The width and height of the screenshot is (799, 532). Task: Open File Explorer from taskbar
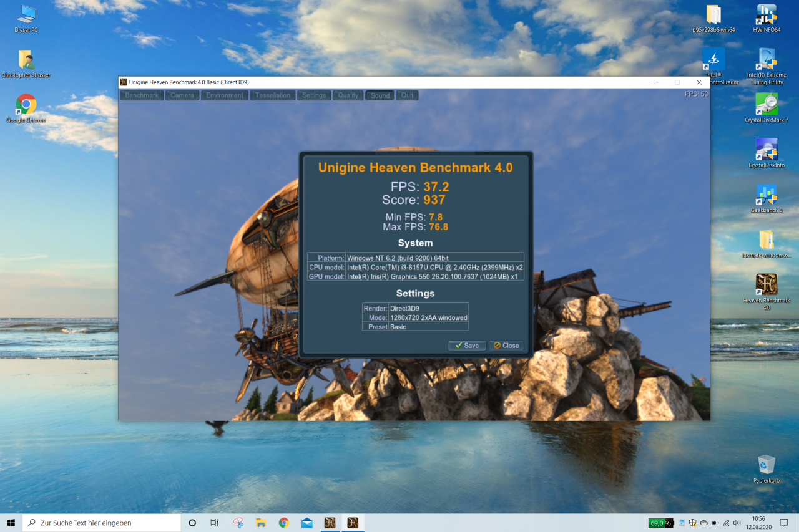tap(261, 523)
